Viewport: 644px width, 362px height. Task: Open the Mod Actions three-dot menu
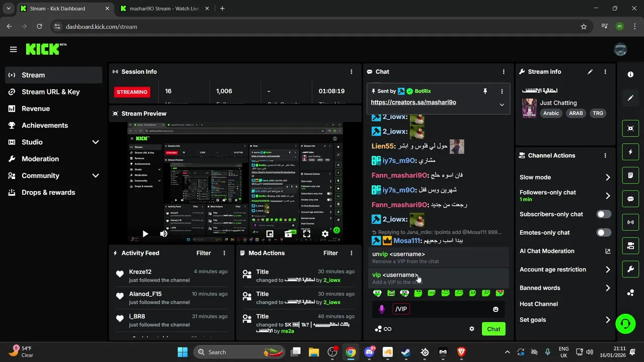point(351,253)
